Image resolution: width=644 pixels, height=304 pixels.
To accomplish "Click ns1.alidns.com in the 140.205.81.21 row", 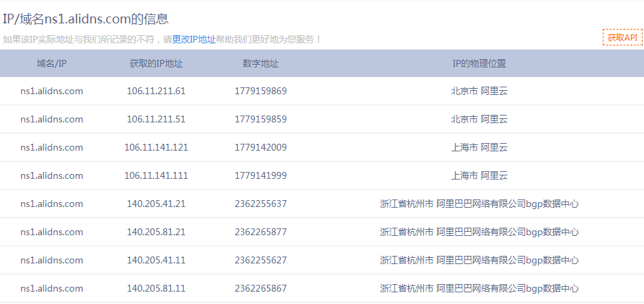I will (x=52, y=232).
